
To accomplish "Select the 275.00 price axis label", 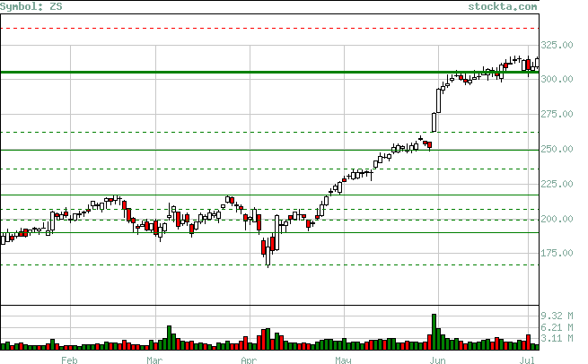I will [x=557, y=114].
